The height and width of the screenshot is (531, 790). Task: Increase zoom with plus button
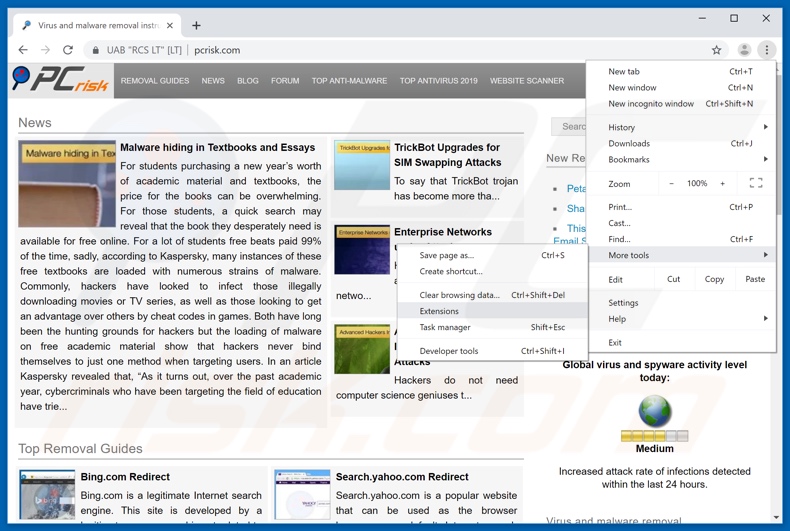pos(722,183)
